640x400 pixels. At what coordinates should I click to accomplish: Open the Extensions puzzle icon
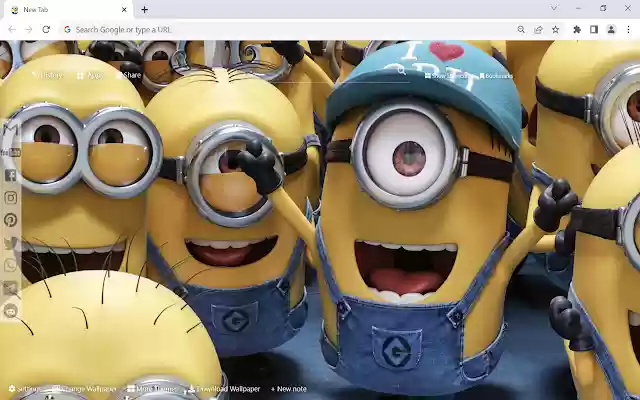[x=577, y=29]
